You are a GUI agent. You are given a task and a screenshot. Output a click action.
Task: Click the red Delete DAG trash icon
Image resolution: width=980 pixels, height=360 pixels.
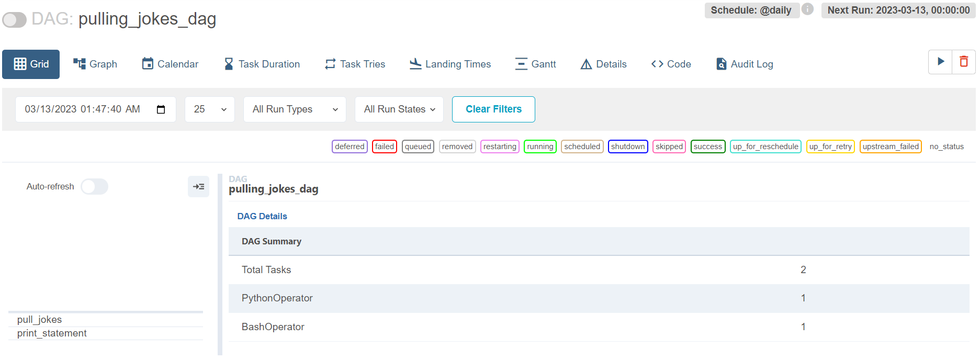click(963, 62)
